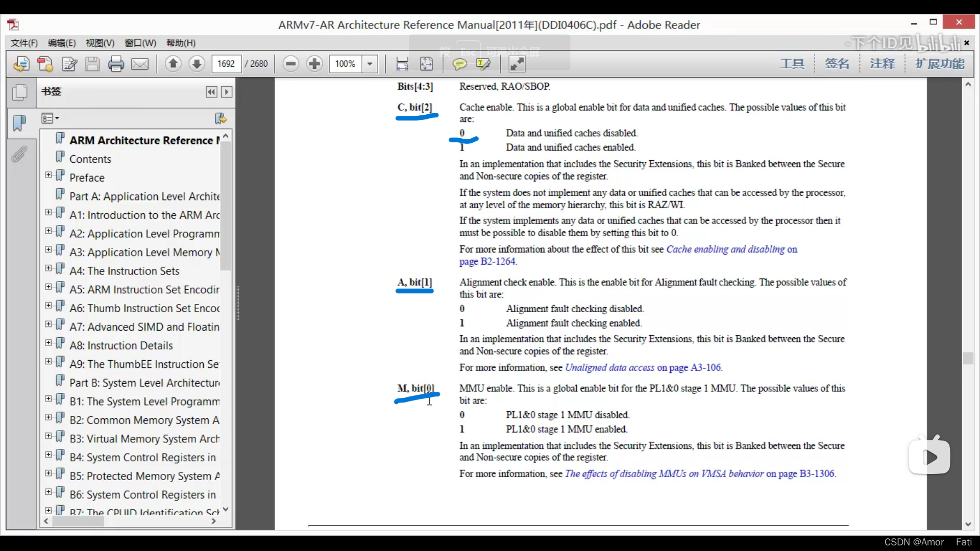Image resolution: width=980 pixels, height=551 pixels.
Task: Click the read mode expand icon
Action: click(x=517, y=64)
